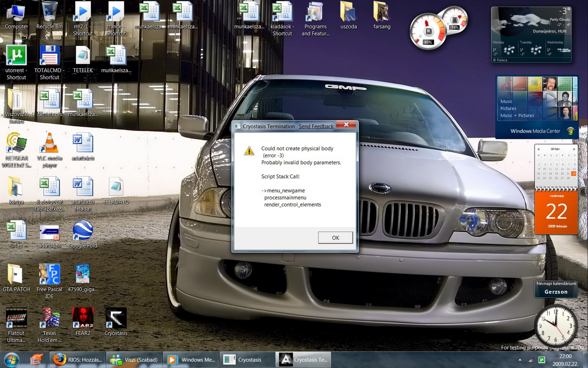This screenshot has width=588, height=368.
Task: Select the űrlap spreadsheet icon
Action: 16,235
